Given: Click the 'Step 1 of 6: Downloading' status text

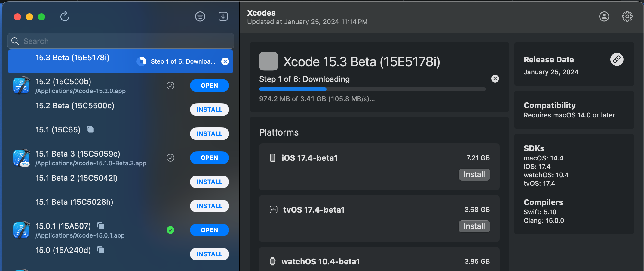Looking at the screenshot, I should coord(304,79).
